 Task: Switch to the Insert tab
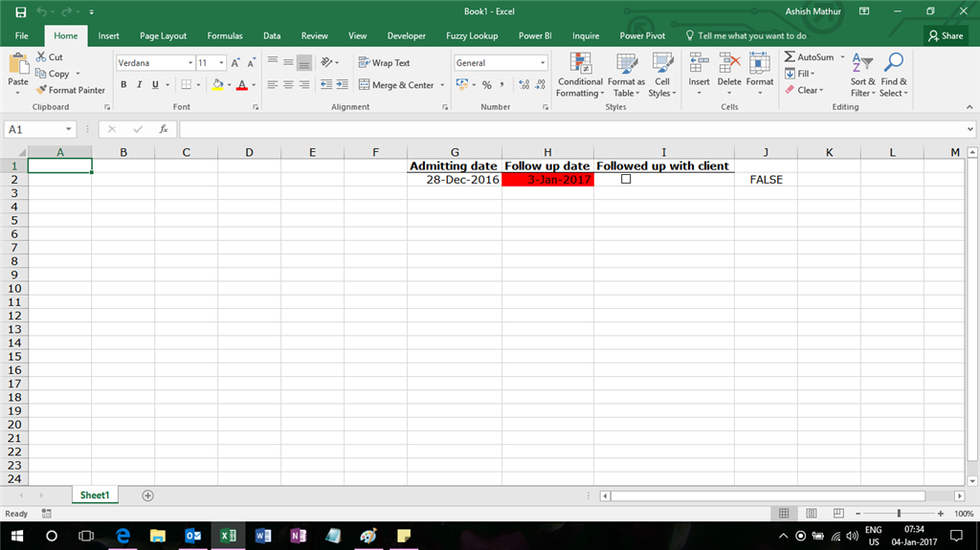tap(108, 35)
